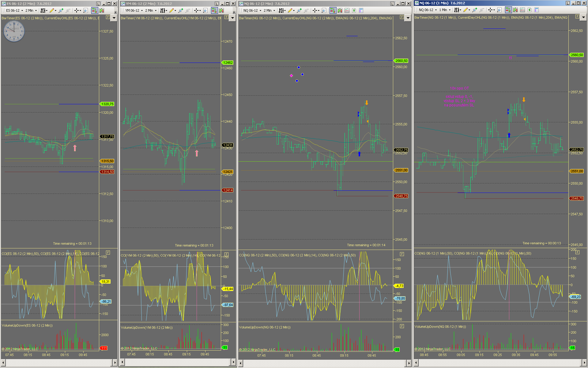Click F button on ES CCI panel
This screenshot has width=588, height=368.
pyautogui.click(x=108, y=252)
